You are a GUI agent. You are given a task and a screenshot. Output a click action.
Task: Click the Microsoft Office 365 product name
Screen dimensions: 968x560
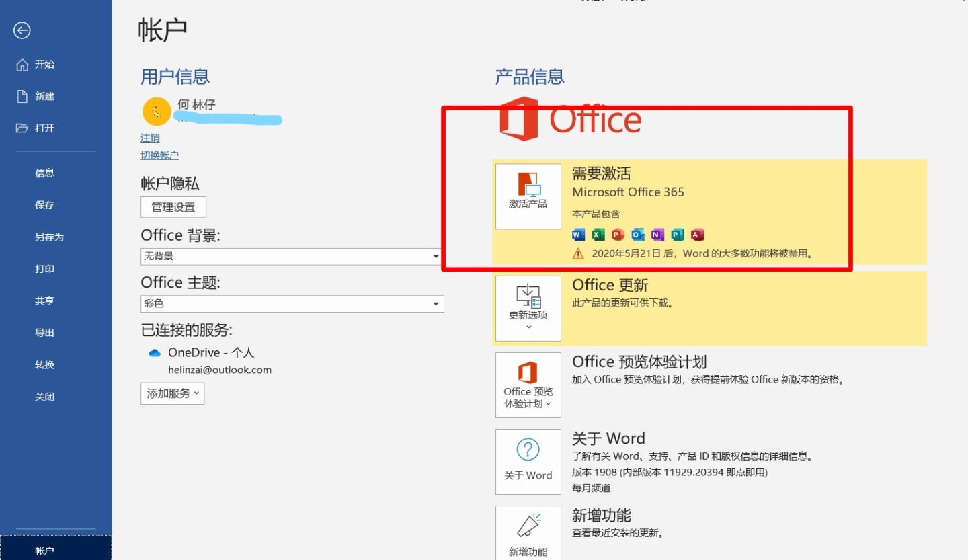coord(628,192)
